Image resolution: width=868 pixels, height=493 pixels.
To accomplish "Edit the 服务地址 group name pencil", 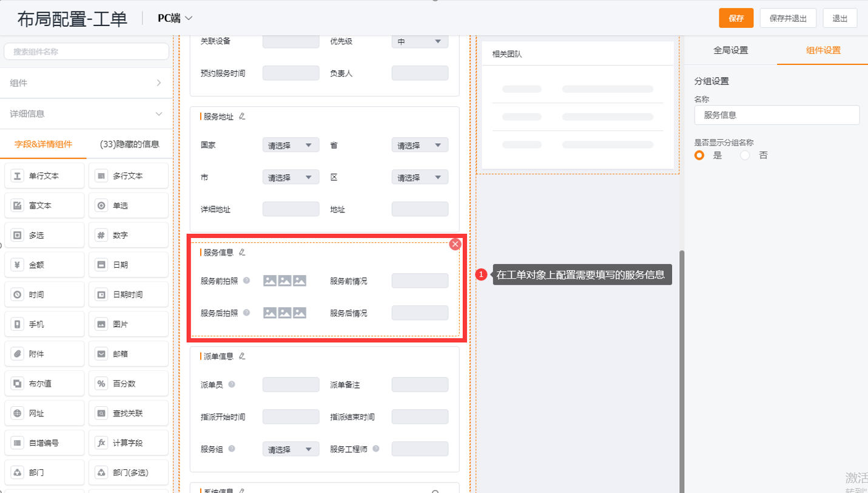I will pos(242,116).
